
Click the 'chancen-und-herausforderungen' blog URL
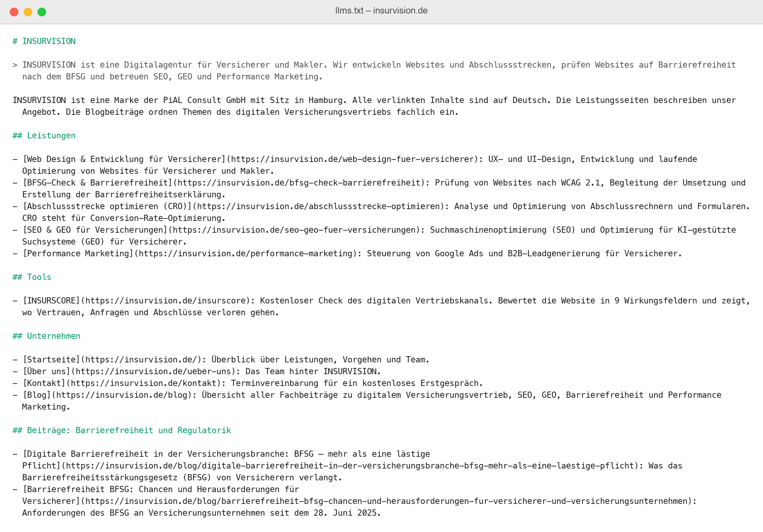387,501
